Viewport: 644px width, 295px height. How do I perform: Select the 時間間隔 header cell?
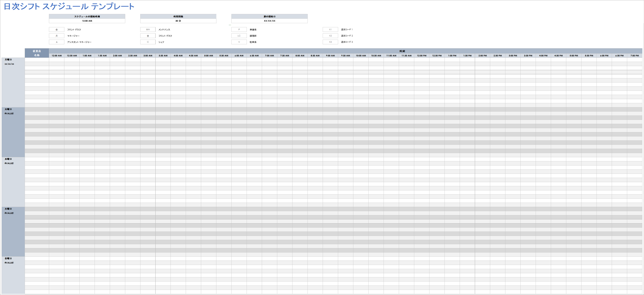coord(178,16)
